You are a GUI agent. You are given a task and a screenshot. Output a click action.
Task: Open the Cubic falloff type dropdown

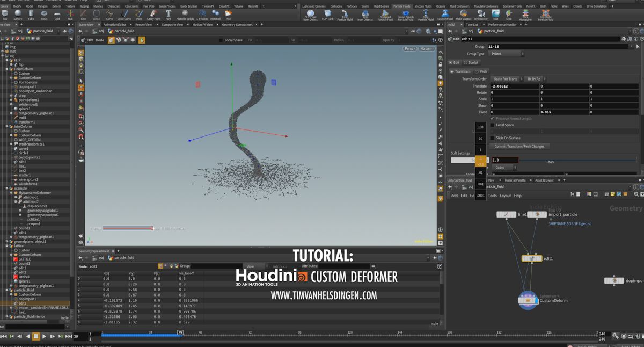click(x=503, y=168)
